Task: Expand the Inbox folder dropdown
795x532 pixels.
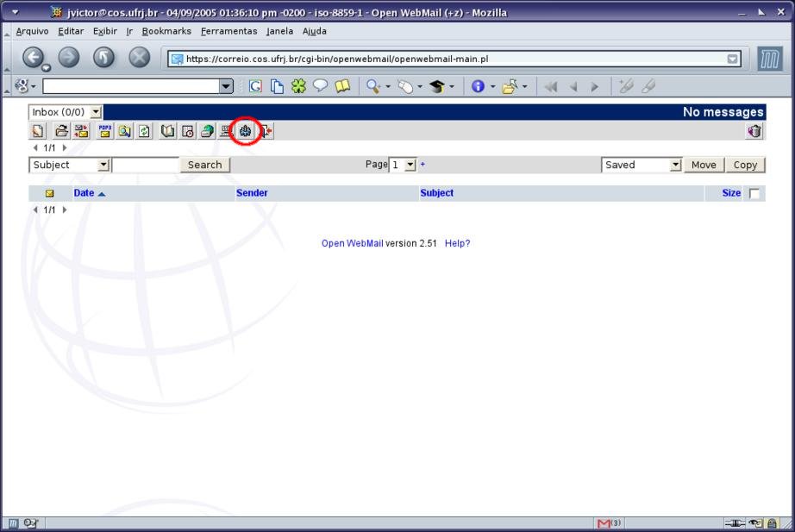Action: click(96, 112)
